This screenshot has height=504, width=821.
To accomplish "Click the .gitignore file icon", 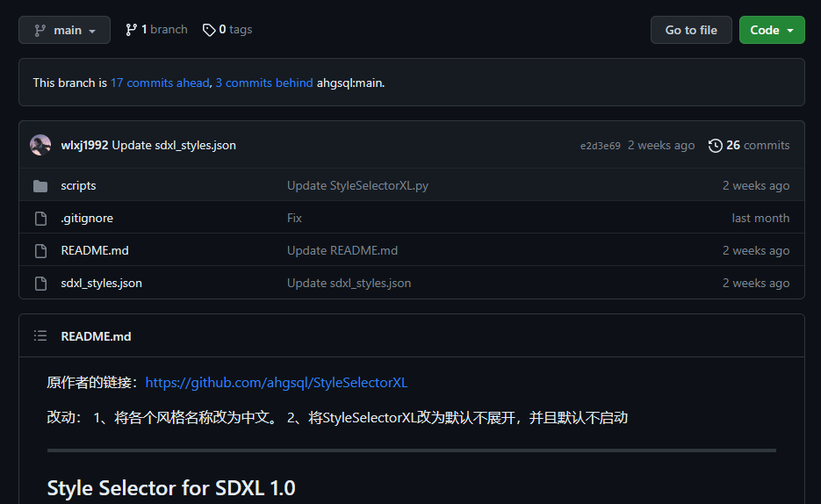I will (40, 219).
